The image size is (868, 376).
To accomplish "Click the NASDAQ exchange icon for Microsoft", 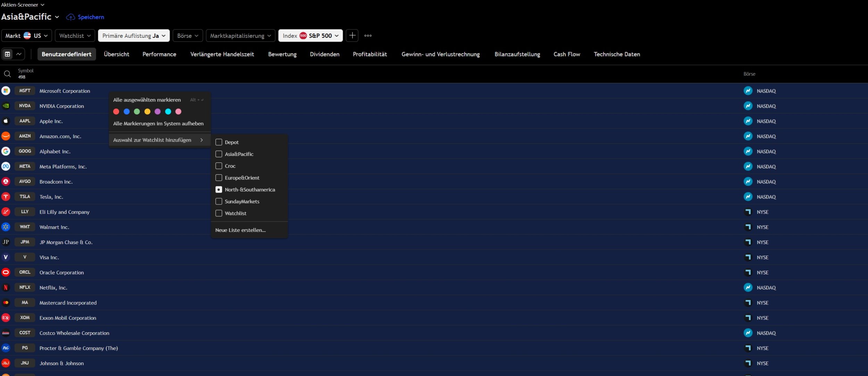I will pos(748,91).
